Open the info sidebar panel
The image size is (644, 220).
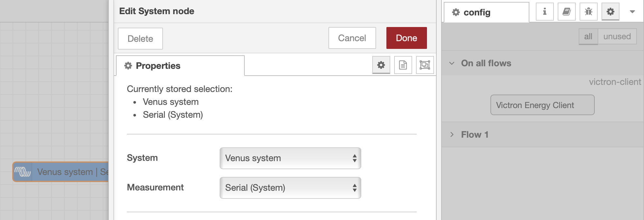[544, 12]
